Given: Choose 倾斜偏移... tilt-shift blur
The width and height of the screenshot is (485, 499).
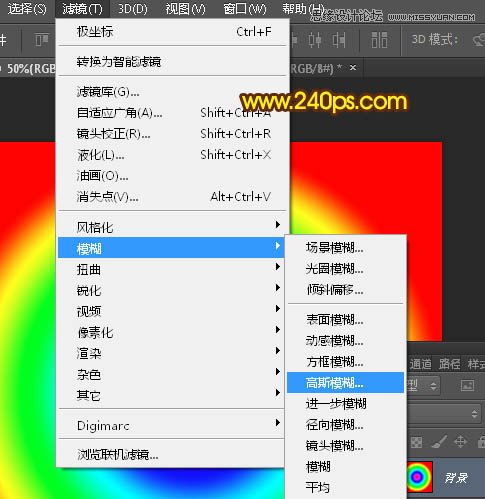Looking at the screenshot, I should 346,290.
